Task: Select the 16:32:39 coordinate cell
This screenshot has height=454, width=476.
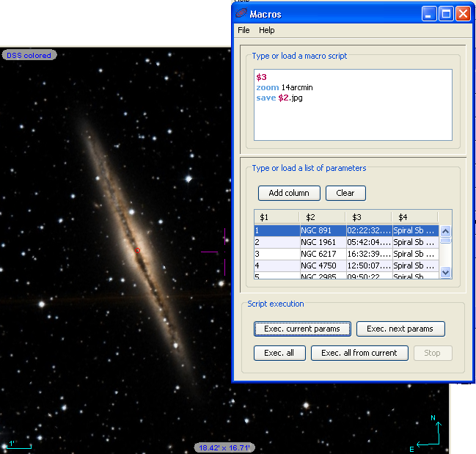Action: [370, 254]
